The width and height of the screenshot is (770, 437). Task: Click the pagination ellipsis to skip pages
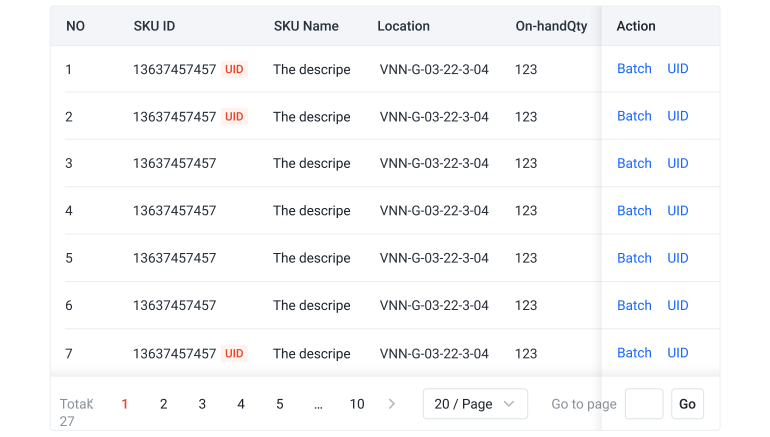point(318,404)
